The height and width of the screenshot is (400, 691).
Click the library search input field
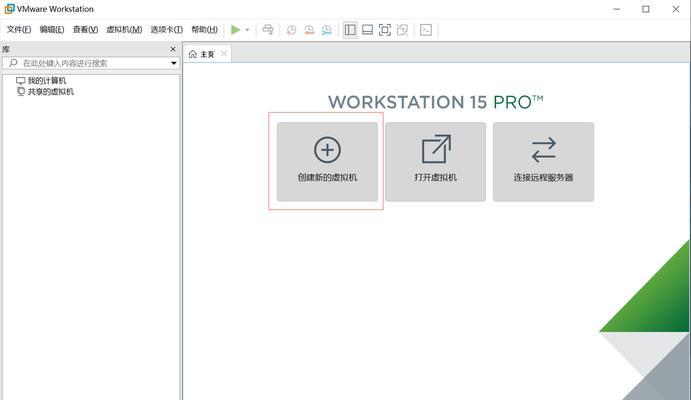click(x=90, y=63)
